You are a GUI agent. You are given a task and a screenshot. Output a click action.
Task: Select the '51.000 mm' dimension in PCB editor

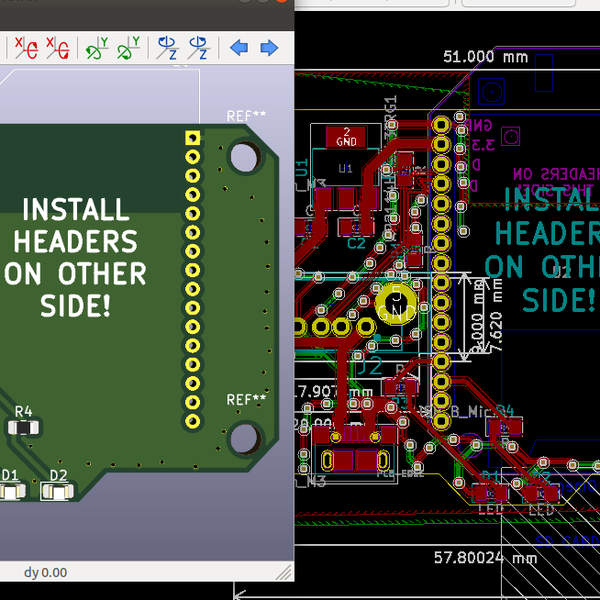486,57
